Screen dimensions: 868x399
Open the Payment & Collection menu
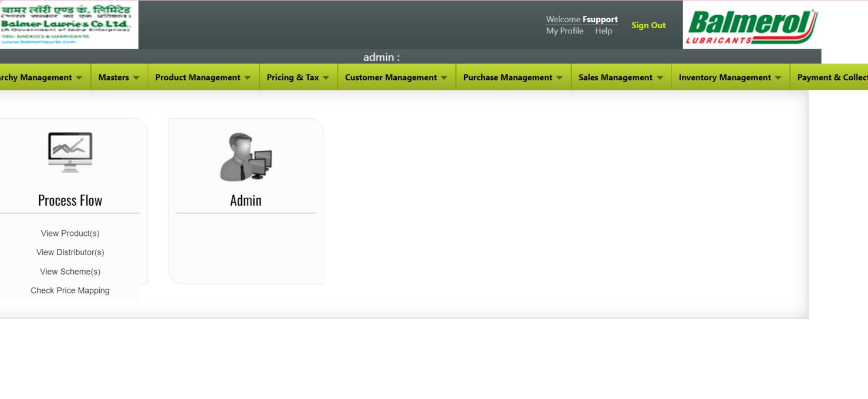pyautogui.click(x=829, y=77)
